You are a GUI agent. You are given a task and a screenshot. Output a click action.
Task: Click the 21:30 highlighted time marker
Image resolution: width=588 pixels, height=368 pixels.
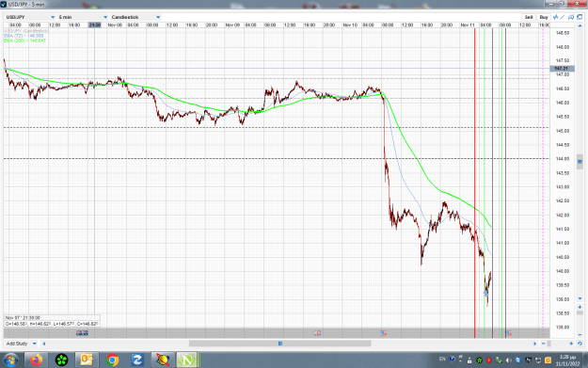click(x=94, y=24)
